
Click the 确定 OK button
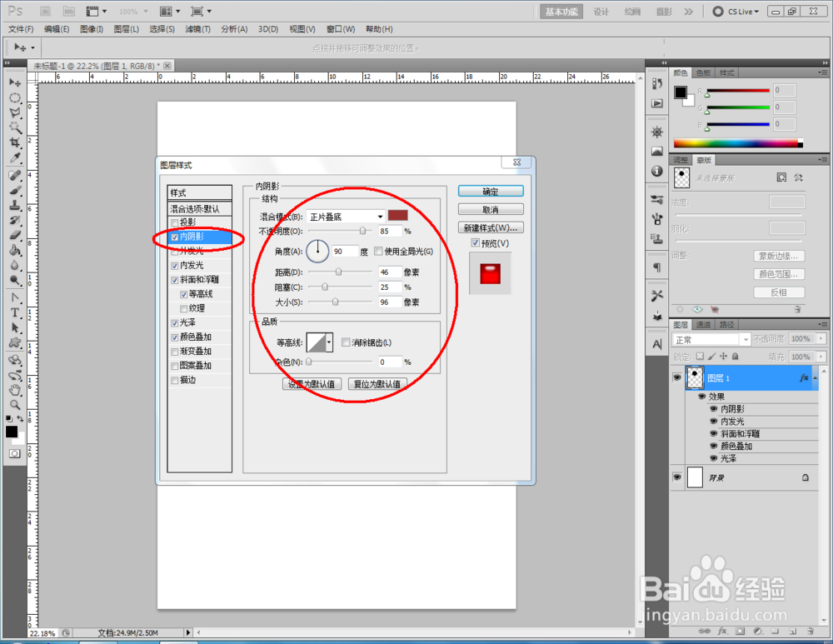pyautogui.click(x=491, y=192)
